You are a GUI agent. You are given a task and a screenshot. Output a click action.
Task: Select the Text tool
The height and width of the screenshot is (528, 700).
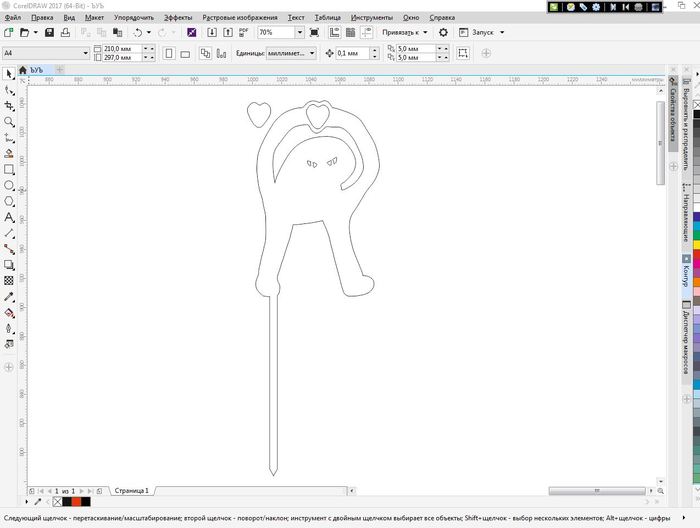(x=9, y=217)
